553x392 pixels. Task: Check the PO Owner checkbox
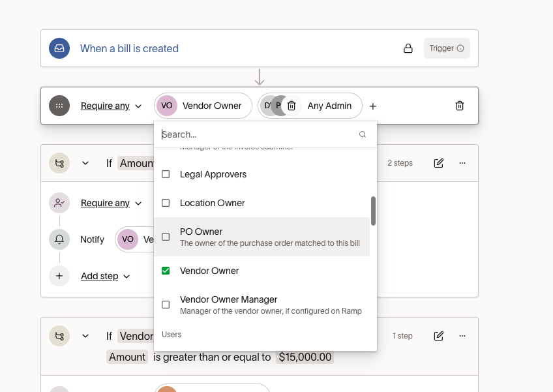[x=166, y=237]
